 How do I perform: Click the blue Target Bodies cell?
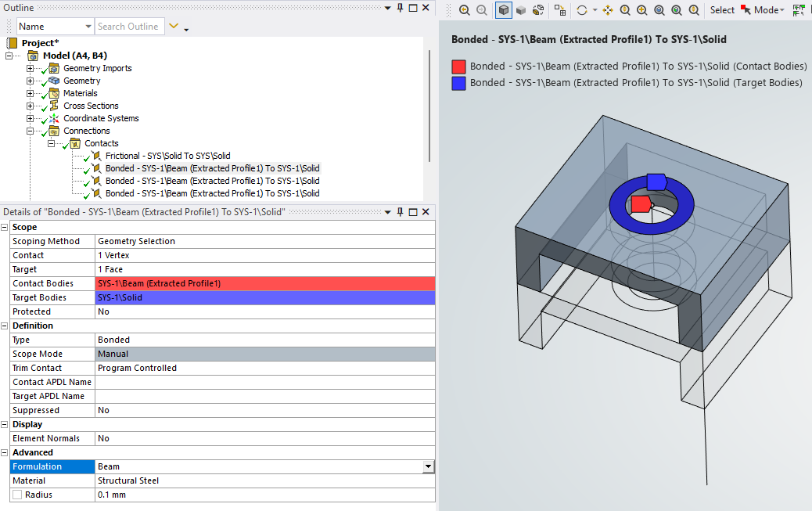[265, 297]
